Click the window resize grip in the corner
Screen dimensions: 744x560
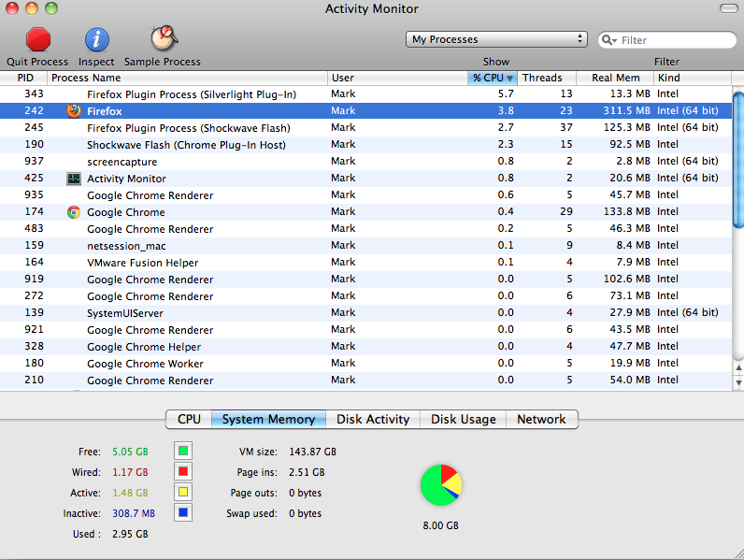coord(738,554)
